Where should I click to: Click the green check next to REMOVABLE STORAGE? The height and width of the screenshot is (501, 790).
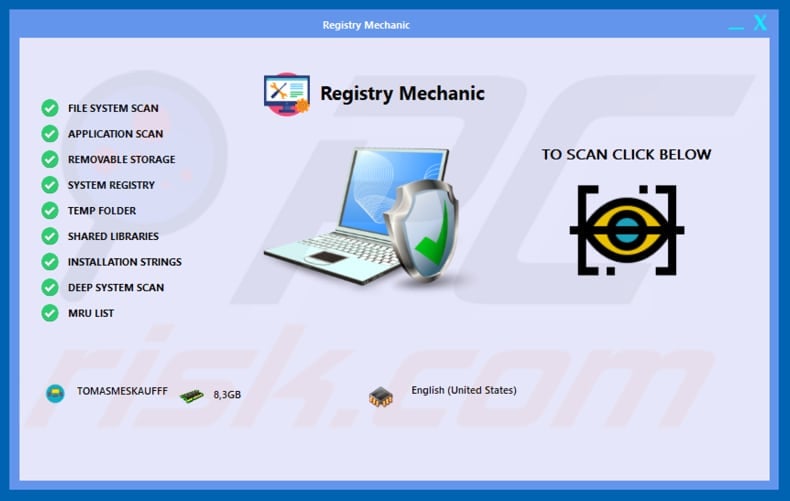coord(50,159)
